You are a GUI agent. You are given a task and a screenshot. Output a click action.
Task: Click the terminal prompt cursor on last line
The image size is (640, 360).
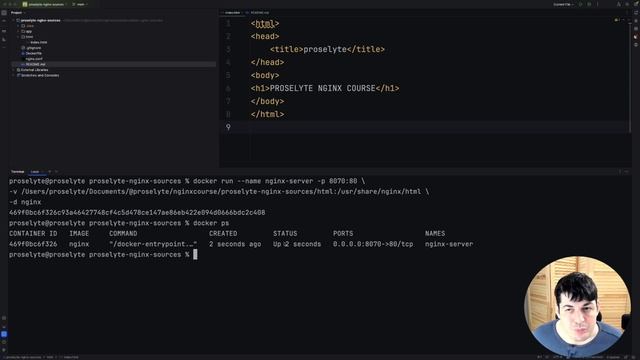click(x=195, y=255)
